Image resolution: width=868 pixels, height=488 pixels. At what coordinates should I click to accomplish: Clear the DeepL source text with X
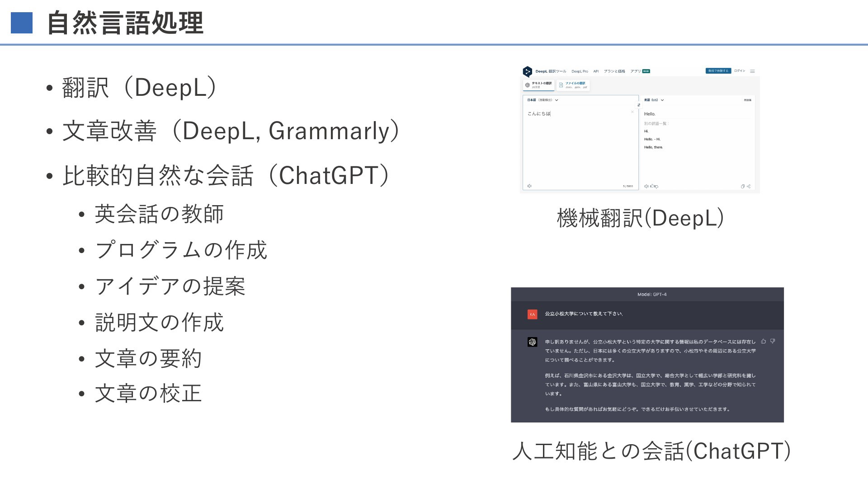pos(632,112)
